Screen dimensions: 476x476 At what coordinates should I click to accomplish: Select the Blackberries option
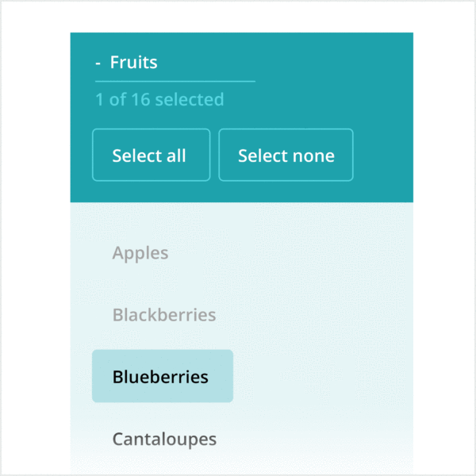(x=164, y=315)
